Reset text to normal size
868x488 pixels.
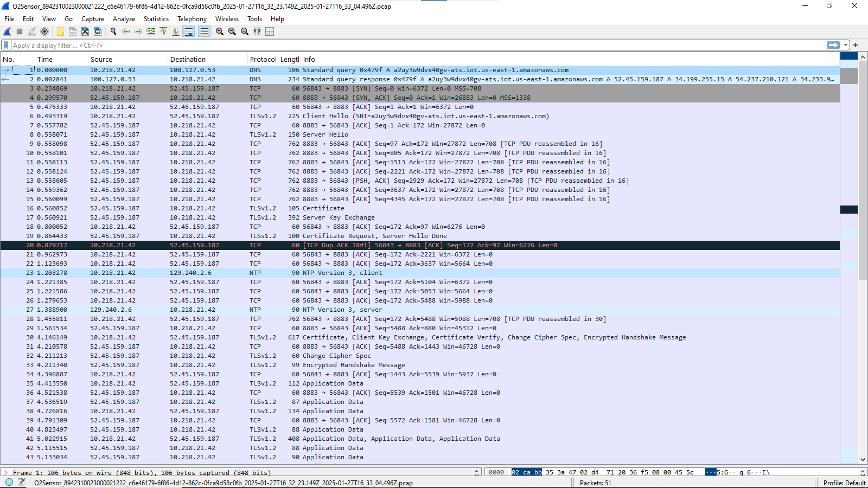coord(245,31)
